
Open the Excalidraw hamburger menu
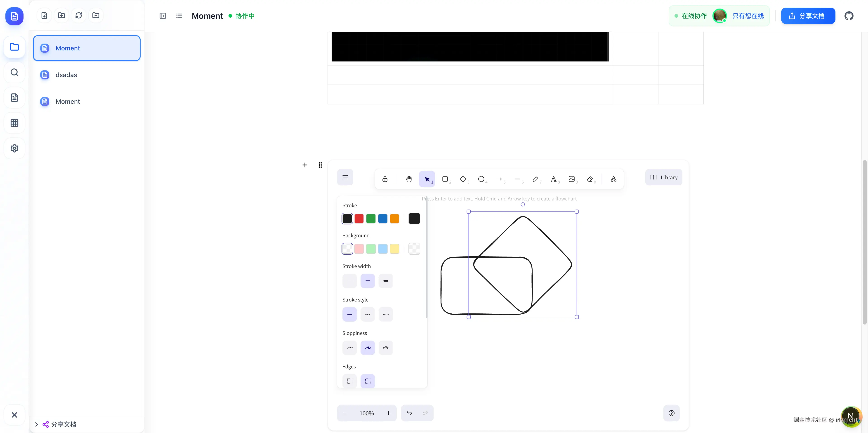(345, 177)
